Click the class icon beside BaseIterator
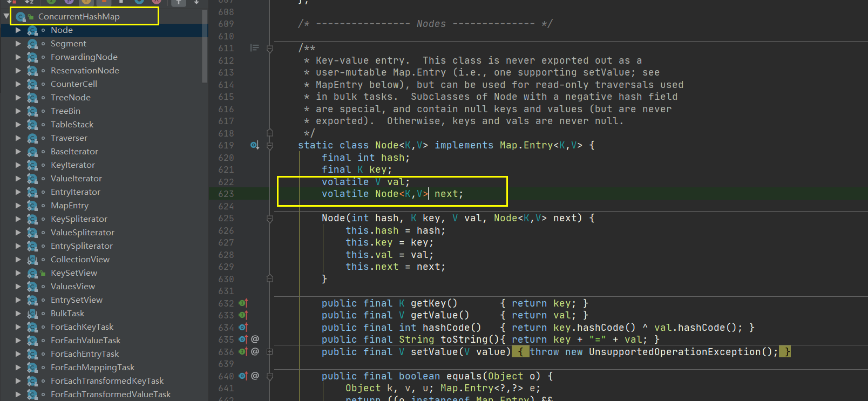 point(32,152)
